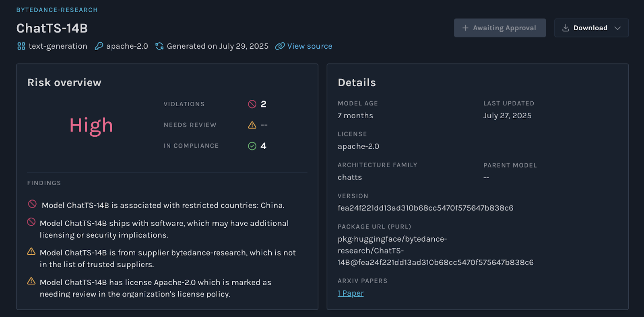Click prohibited icon beside restricted countries finding
The width and height of the screenshot is (644, 317).
[x=32, y=204]
